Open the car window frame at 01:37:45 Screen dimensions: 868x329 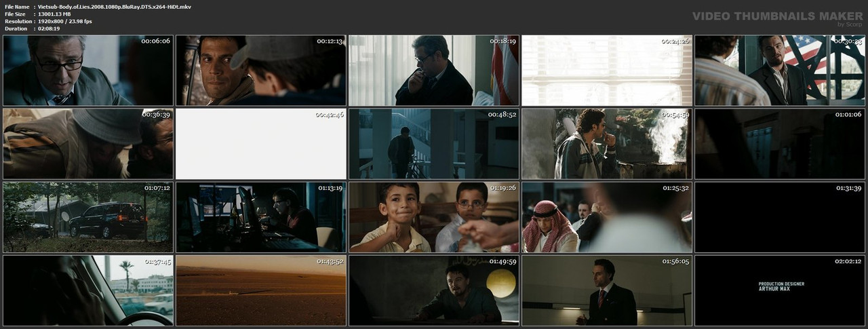pos(88,290)
